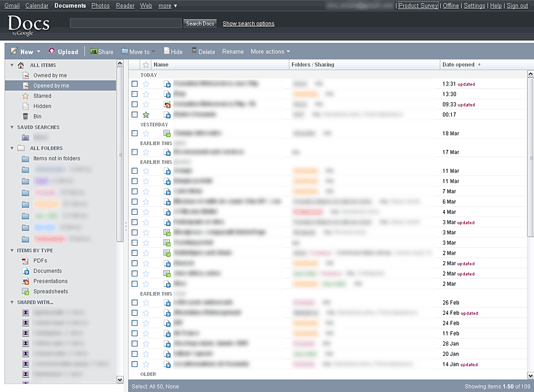Click the Documents type icon
Image resolution: width=534 pixels, height=392 pixels.
26,271
